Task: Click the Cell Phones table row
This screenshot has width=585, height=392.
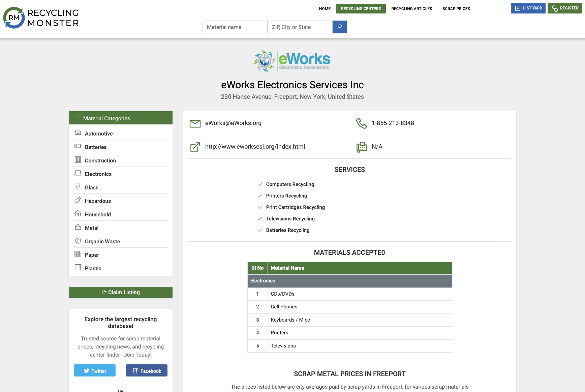Action: coord(350,307)
